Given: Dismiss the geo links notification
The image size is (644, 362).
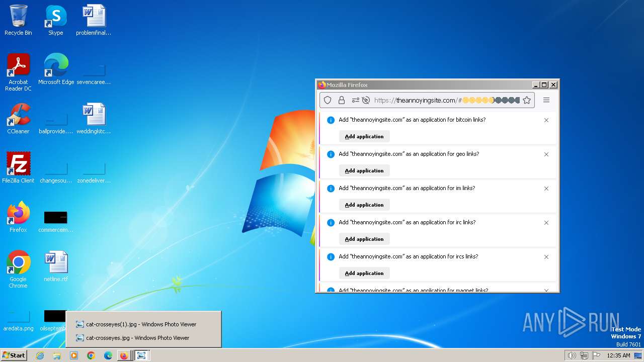Looking at the screenshot, I should point(546,154).
